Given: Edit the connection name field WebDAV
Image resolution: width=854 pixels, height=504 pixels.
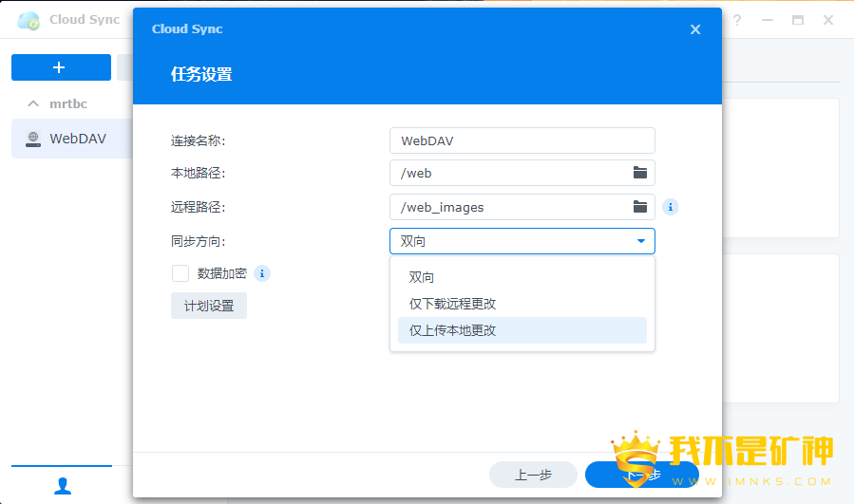Looking at the screenshot, I should coord(522,141).
